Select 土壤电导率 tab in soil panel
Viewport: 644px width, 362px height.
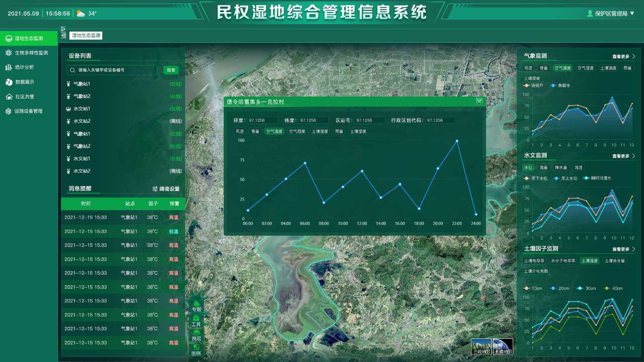(x=534, y=261)
